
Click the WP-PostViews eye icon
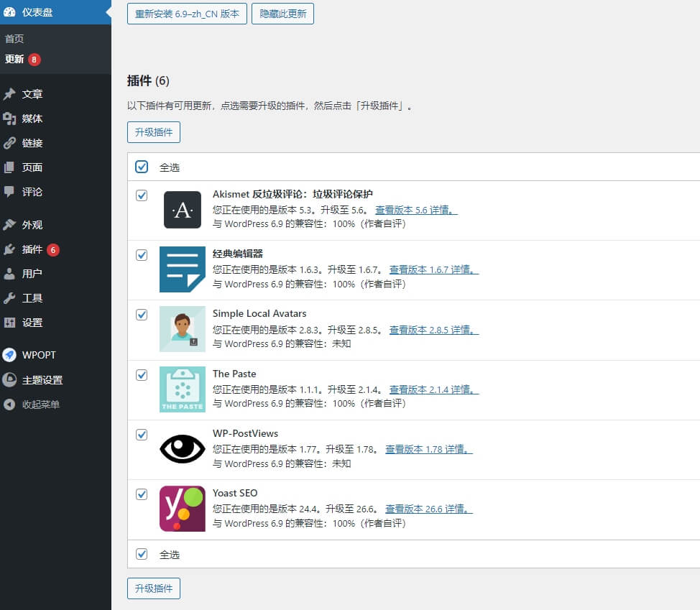[x=182, y=449]
